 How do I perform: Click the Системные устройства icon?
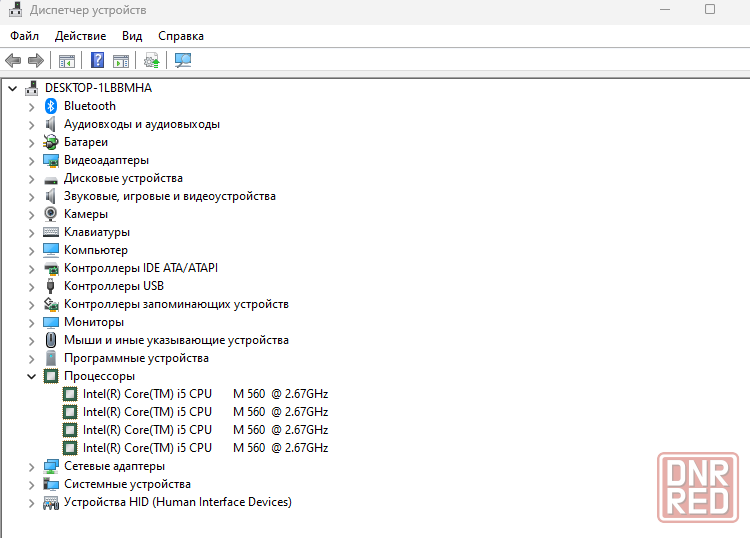(x=51, y=484)
